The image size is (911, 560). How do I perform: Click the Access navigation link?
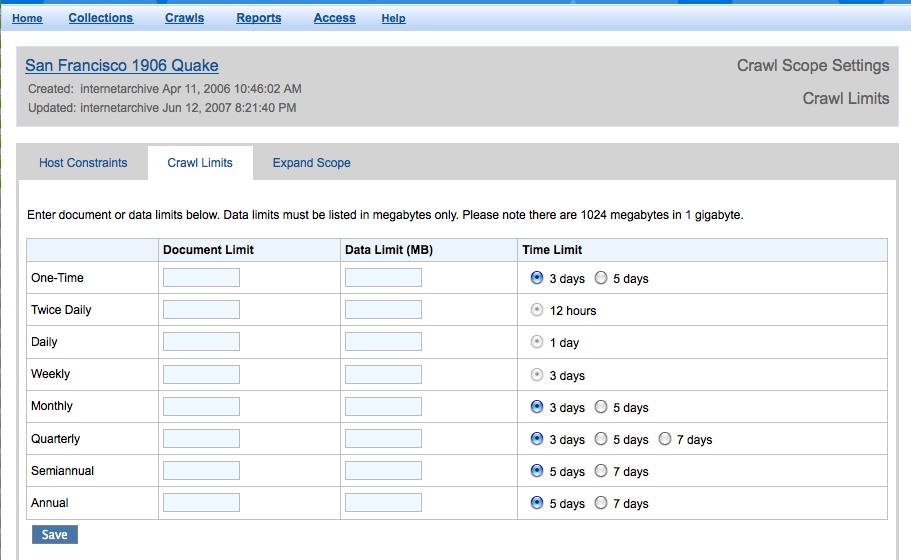(334, 18)
